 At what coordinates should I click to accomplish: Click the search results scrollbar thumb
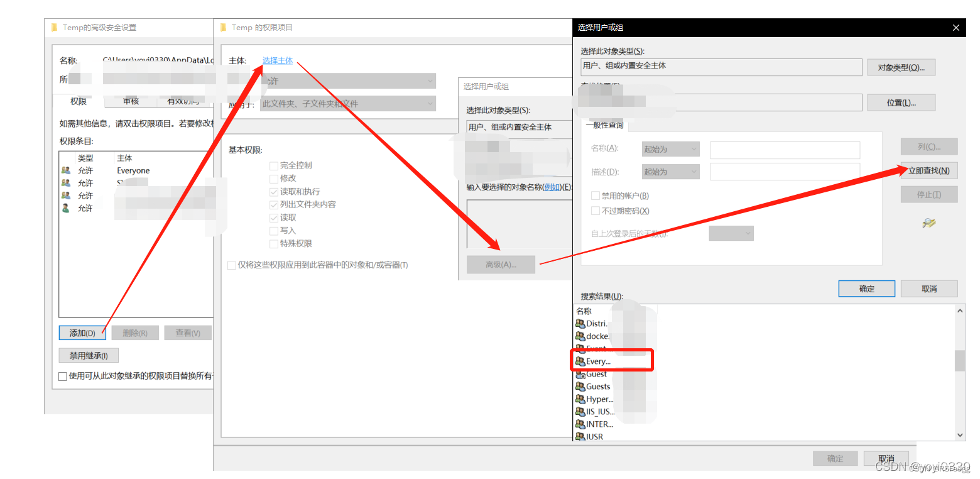(x=960, y=360)
